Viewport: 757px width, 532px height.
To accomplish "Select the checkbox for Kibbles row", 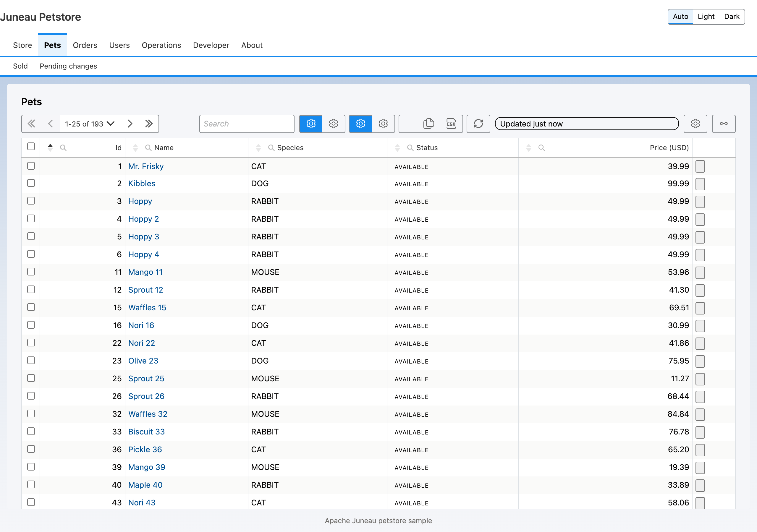I will pos(31,183).
